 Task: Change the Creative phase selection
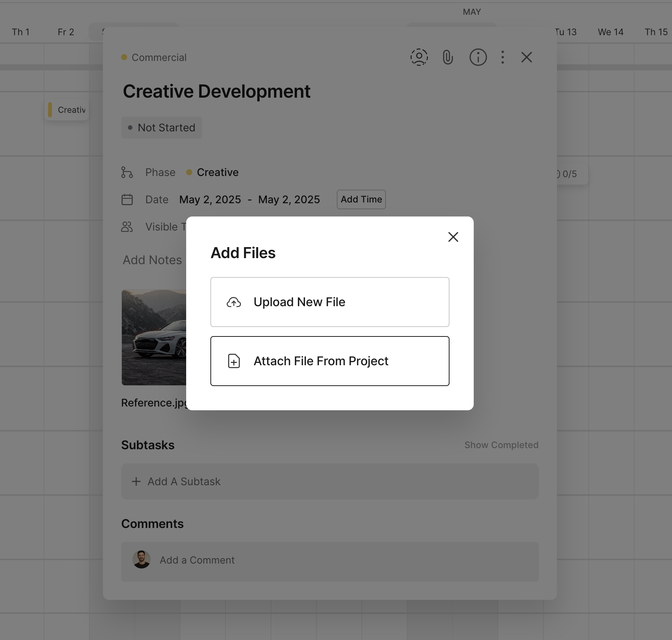[217, 172]
